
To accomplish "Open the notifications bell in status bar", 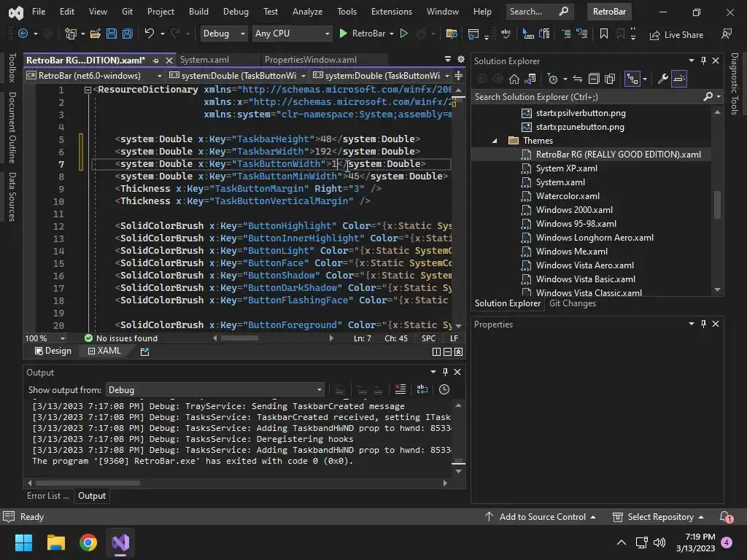I will [x=726, y=517].
